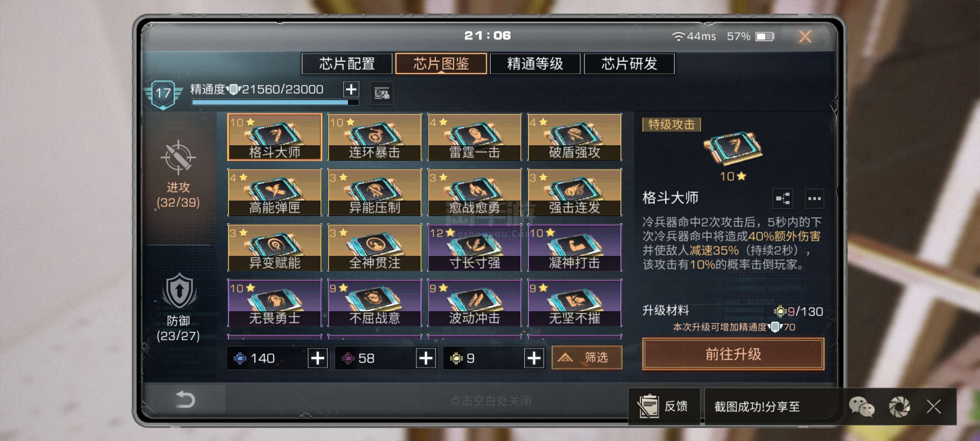The height and width of the screenshot is (441, 980).
Task: Add blue chip material beside 140
Action: tap(318, 358)
